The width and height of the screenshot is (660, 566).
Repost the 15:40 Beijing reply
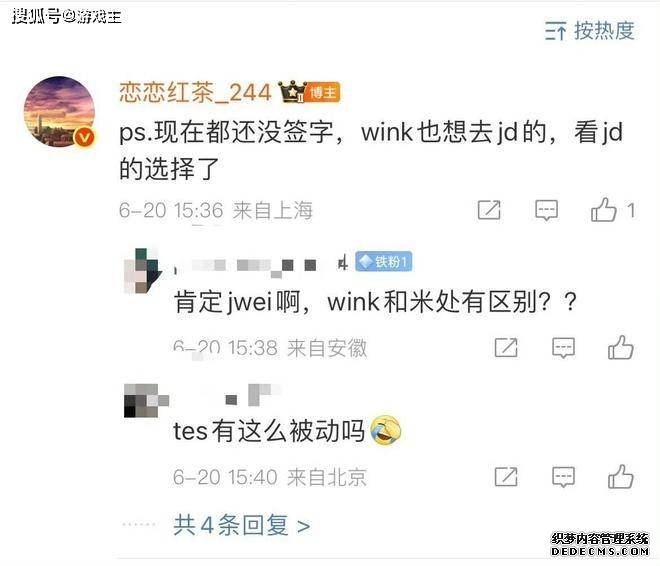pyautogui.click(x=506, y=477)
